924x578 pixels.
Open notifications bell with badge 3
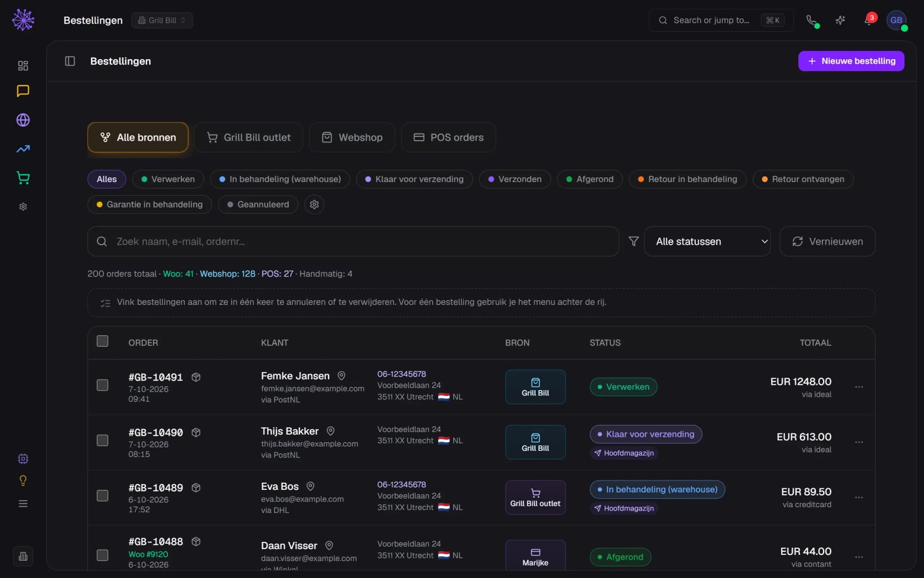point(869,20)
